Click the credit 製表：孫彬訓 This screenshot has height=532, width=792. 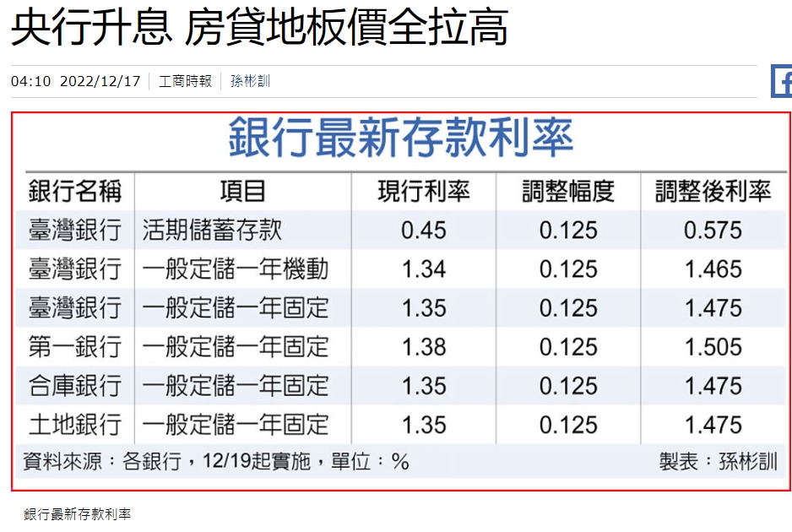coord(718,461)
